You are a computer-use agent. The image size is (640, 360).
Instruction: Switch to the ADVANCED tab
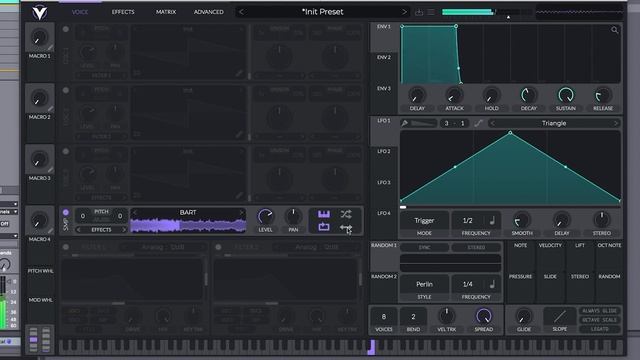(209, 12)
